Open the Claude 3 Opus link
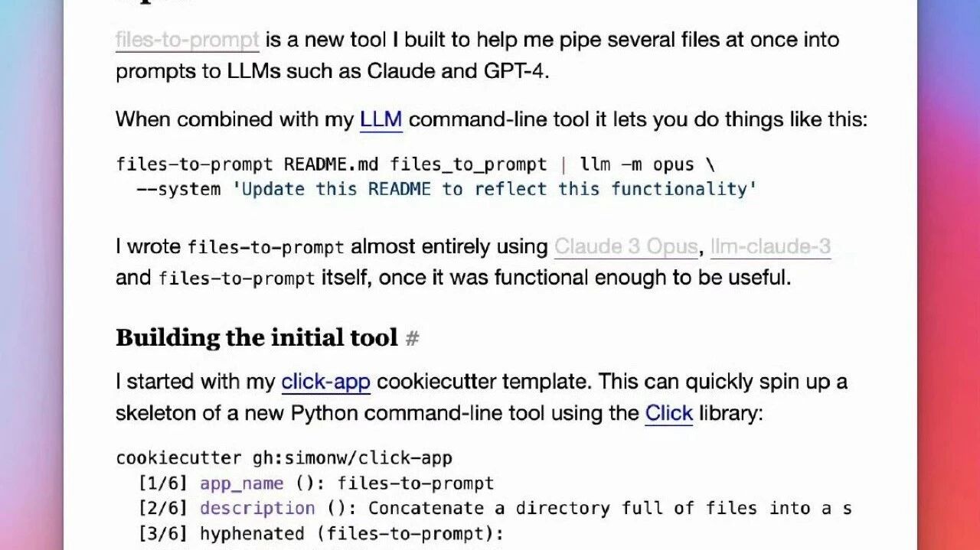The image size is (980, 550). pyautogui.click(x=626, y=246)
